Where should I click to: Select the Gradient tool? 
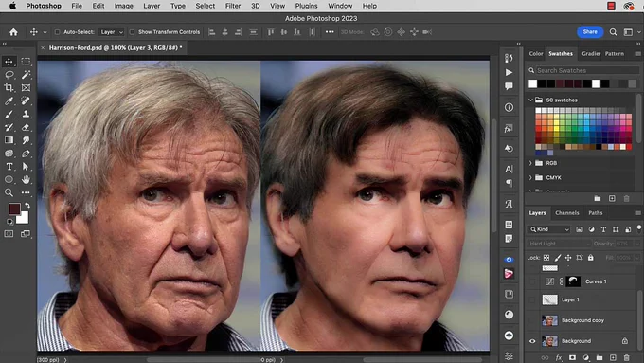point(9,140)
